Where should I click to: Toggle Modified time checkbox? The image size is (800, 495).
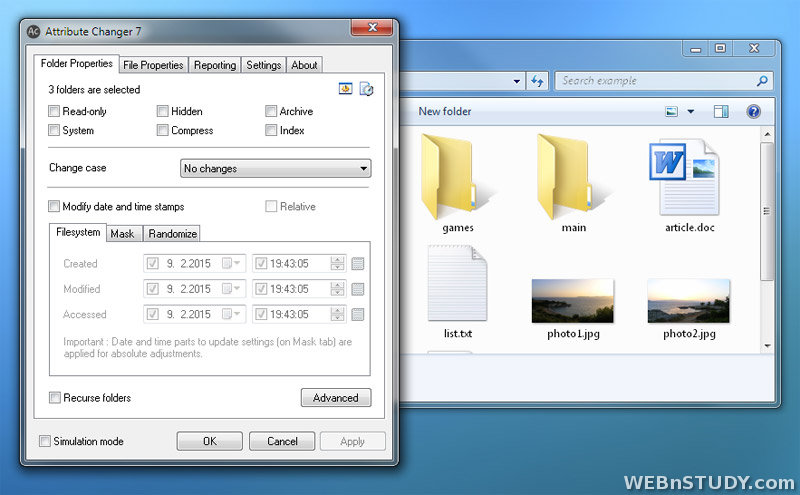(x=261, y=289)
